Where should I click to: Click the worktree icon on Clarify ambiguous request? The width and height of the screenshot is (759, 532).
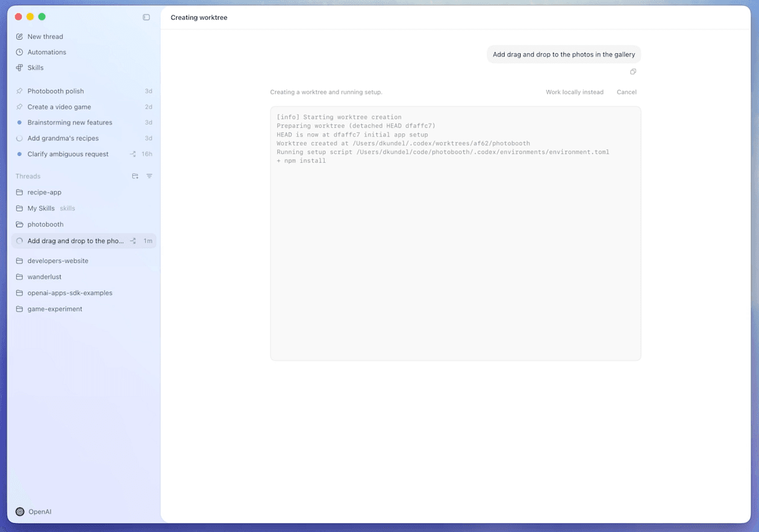click(133, 154)
